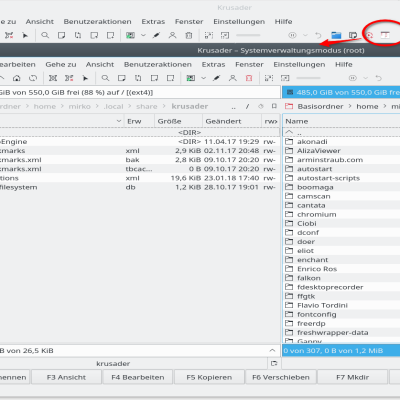Click the job progress bar in background window toolbar
This screenshot has width=400, height=400.
[248, 35]
